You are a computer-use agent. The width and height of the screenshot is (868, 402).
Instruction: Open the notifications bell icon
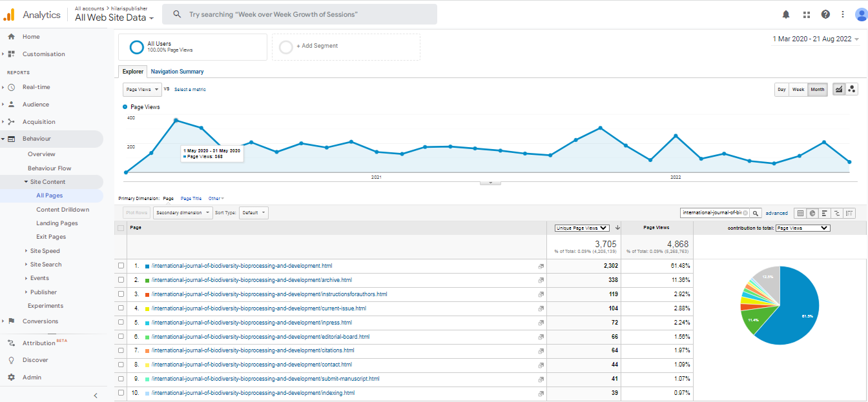point(786,14)
